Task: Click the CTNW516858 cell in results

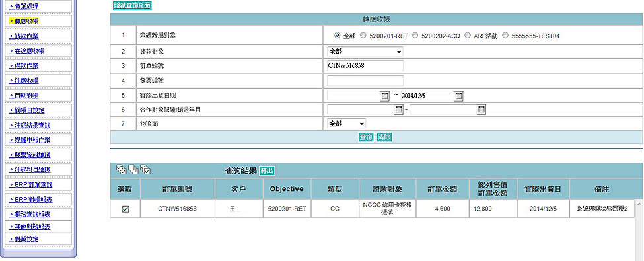Action: click(x=178, y=209)
